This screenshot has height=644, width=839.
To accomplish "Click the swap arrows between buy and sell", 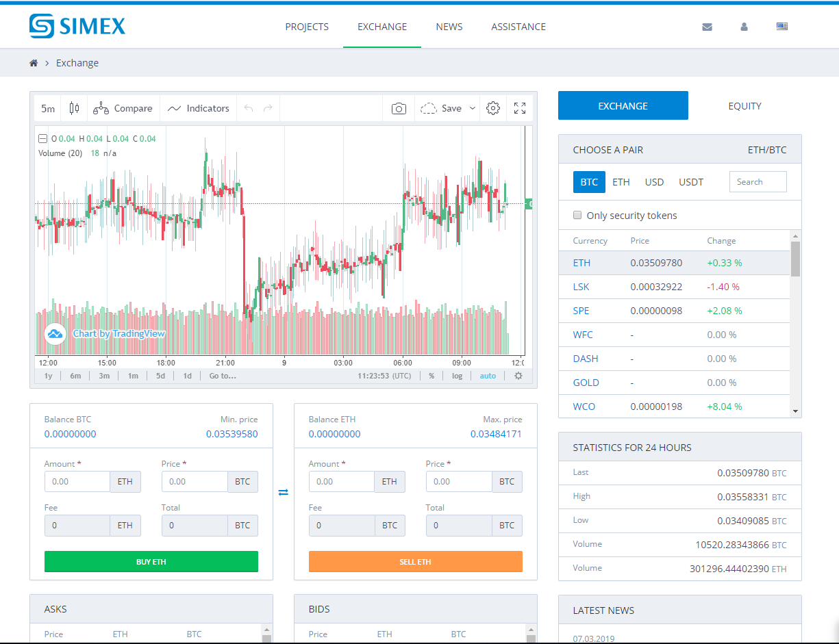I will [284, 491].
